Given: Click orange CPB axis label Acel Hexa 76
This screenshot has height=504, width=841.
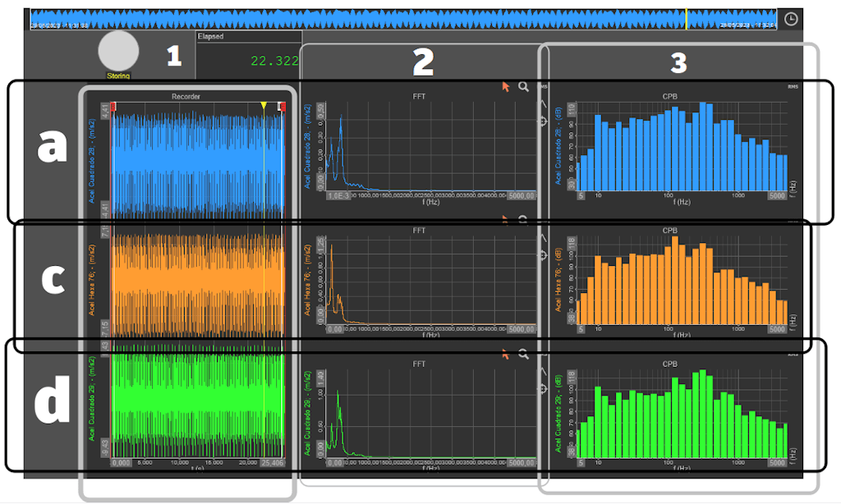Looking at the screenshot, I should point(558,279).
